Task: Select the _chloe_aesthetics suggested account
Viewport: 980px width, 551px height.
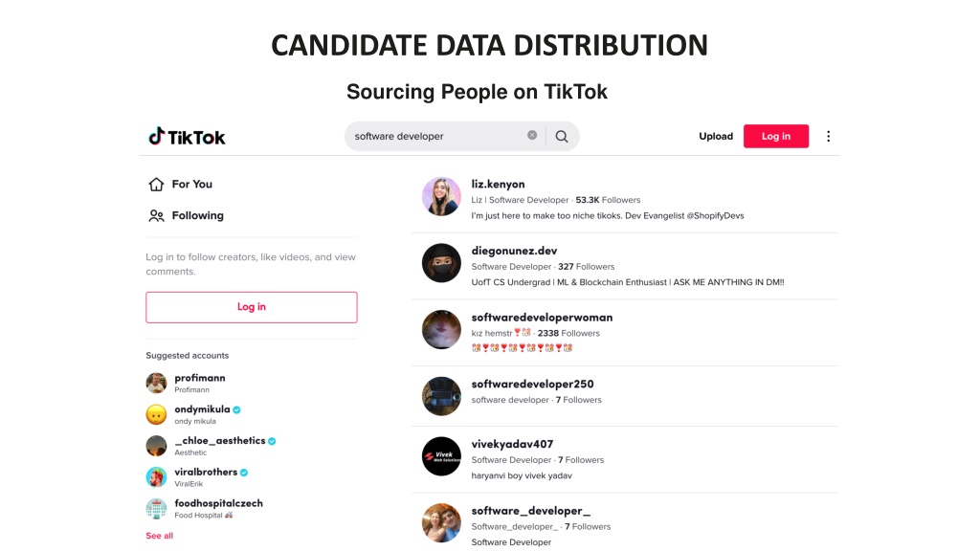Action: [x=212, y=446]
